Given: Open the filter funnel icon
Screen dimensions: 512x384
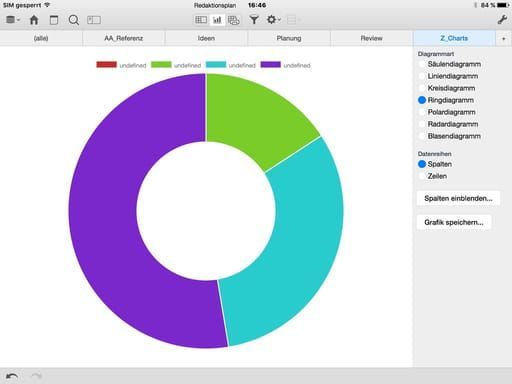Looking at the screenshot, I should tap(254, 20).
